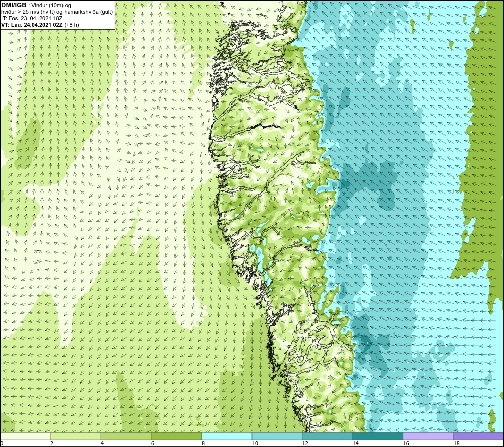Click the 'Vindur (10m) og' text in the title
504x447 pixels.
tap(52, 5)
